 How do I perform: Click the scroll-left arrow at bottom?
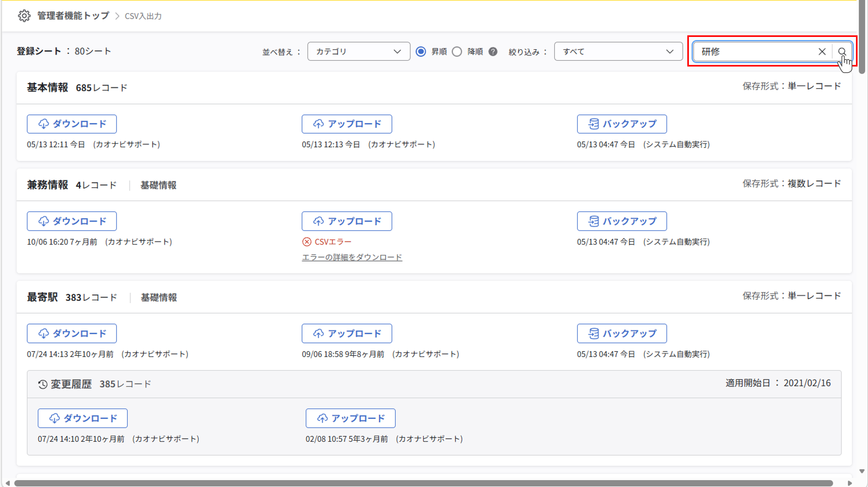(7, 483)
